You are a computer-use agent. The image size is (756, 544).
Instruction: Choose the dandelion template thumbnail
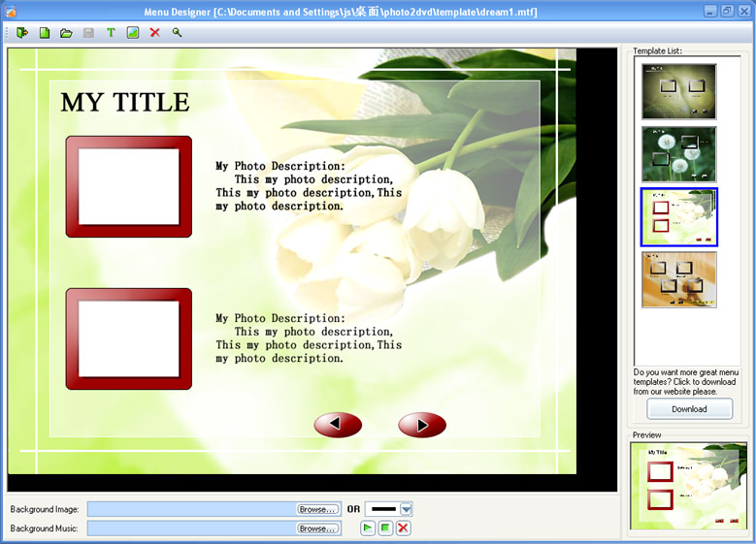pos(678,153)
